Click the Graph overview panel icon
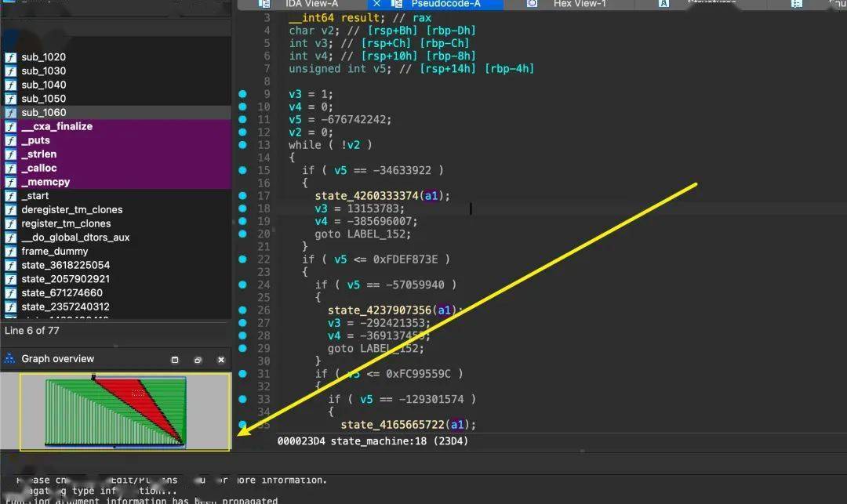Image resolution: width=847 pixels, height=504 pixels. tap(9, 358)
